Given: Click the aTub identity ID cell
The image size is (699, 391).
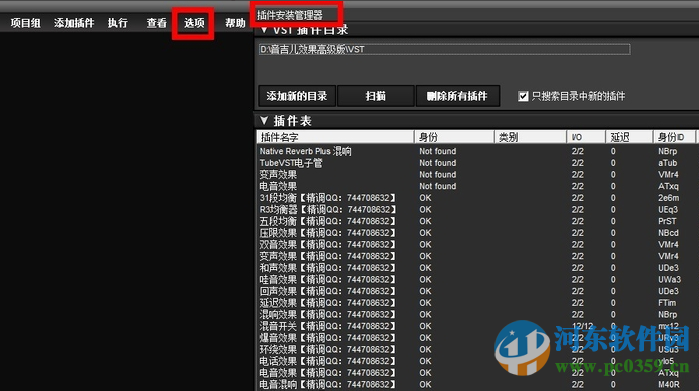Looking at the screenshot, I should tap(667, 163).
